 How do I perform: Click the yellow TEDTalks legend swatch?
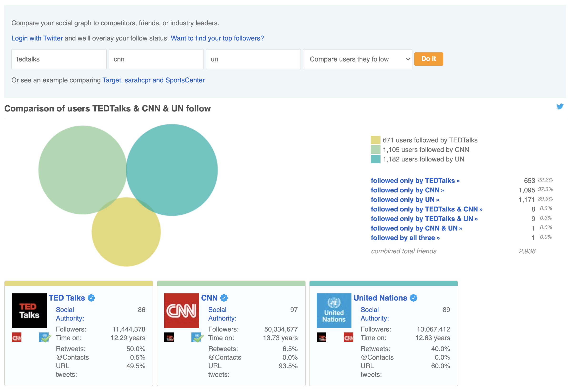click(x=376, y=140)
